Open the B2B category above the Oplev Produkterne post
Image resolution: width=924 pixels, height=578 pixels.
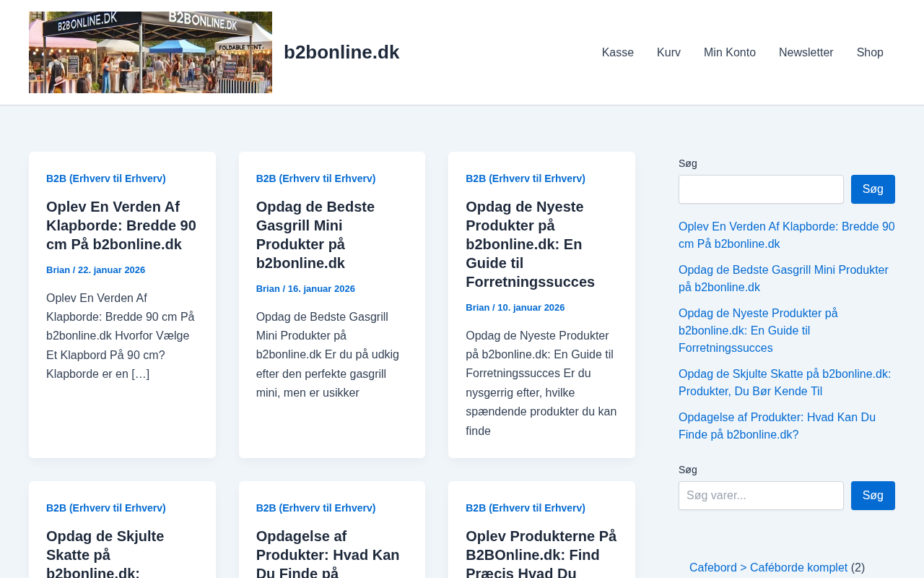(526, 508)
